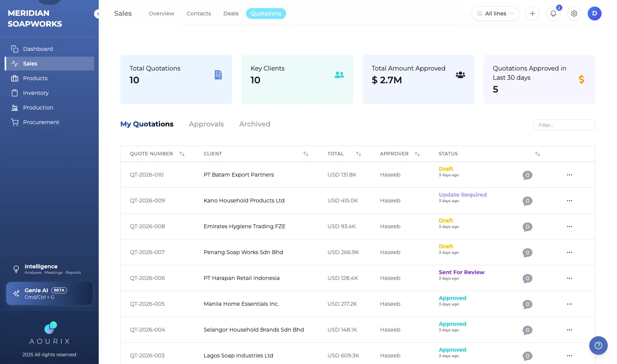617x364 pixels.
Task: Collapse the sidebar with the arrow button
Action: (x=98, y=14)
